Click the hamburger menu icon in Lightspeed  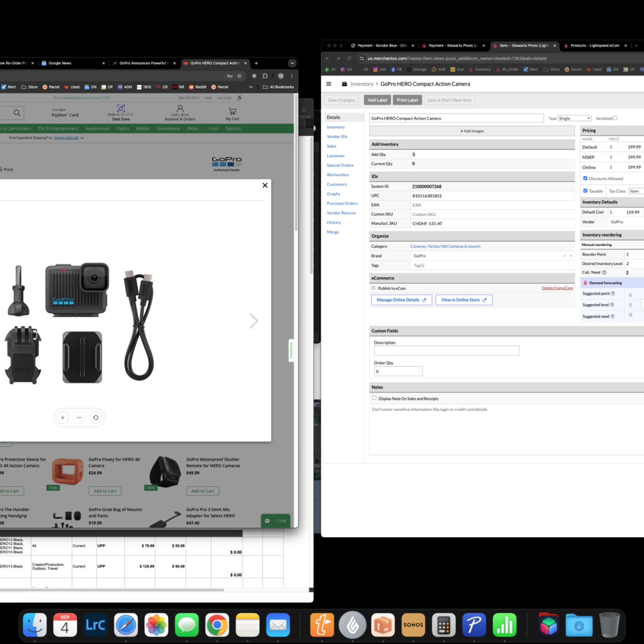point(329,84)
